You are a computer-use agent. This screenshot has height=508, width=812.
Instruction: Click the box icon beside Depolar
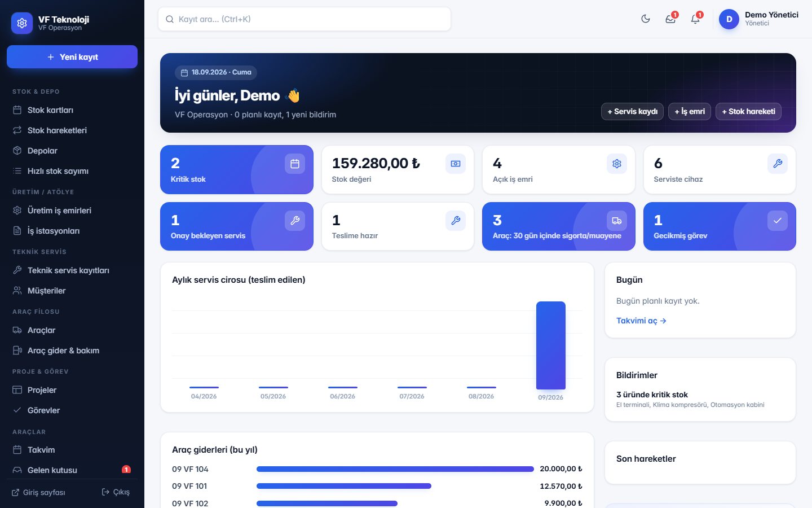click(x=17, y=151)
